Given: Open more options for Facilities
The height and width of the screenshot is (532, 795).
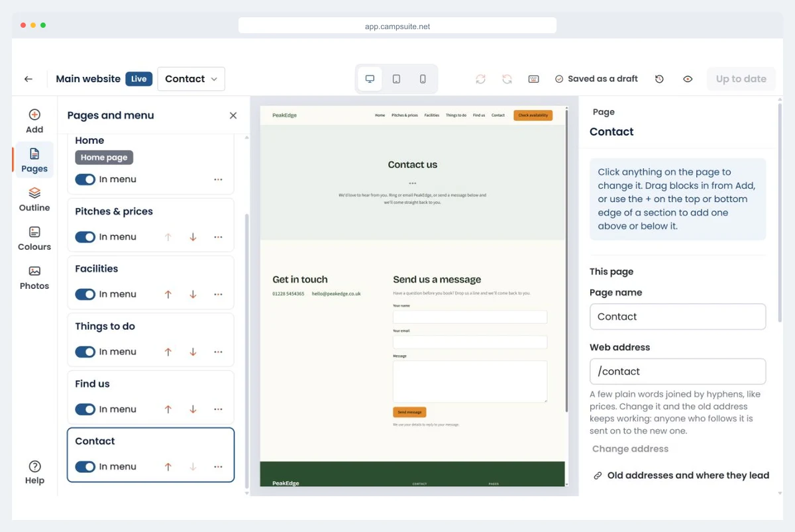Looking at the screenshot, I should pyautogui.click(x=218, y=294).
